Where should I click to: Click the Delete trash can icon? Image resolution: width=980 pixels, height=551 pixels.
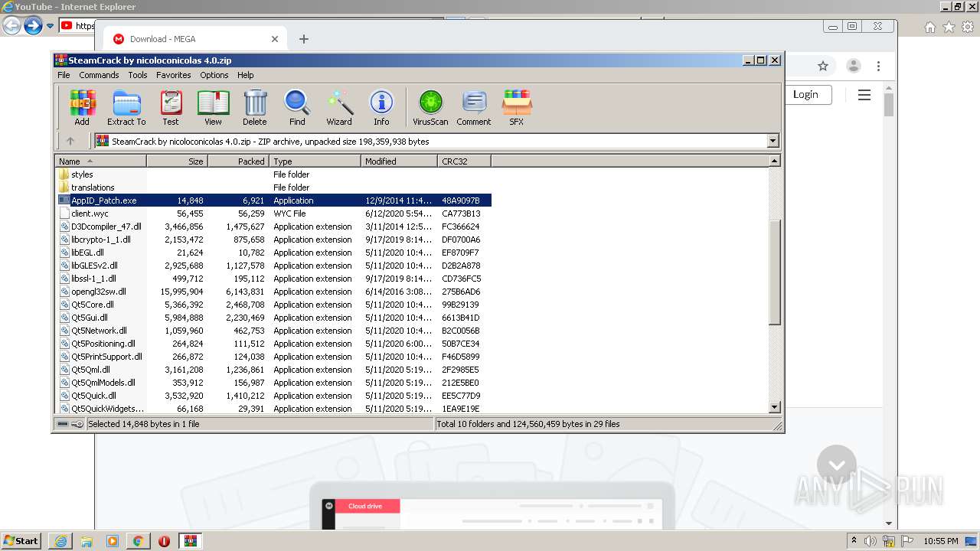click(255, 107)
